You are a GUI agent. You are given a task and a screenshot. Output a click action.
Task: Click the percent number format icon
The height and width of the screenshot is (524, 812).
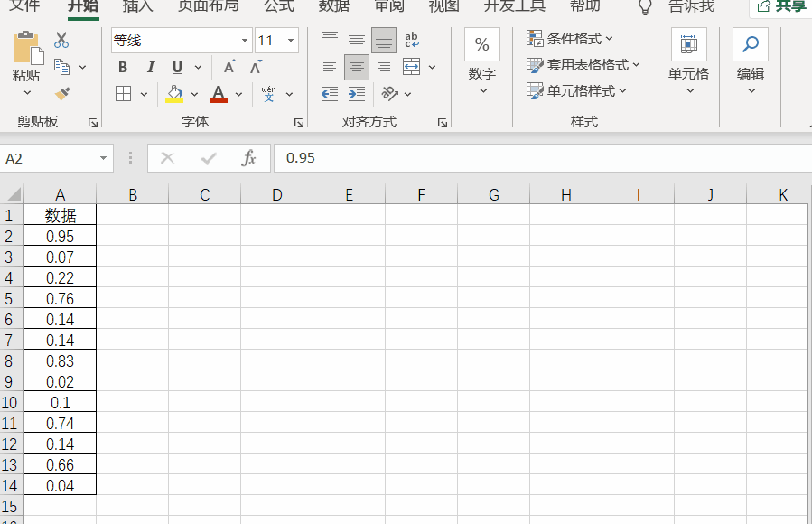(482, 44)
